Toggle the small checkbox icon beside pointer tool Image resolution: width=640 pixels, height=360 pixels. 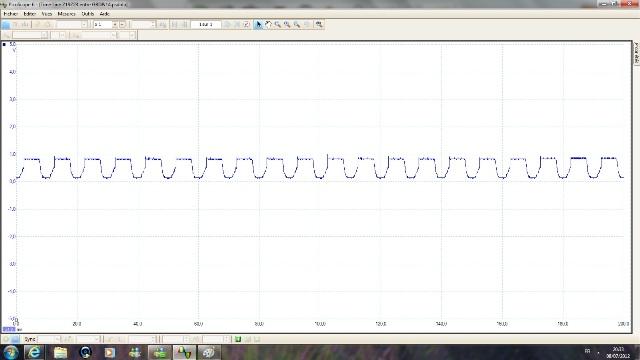tap(247, 24)
